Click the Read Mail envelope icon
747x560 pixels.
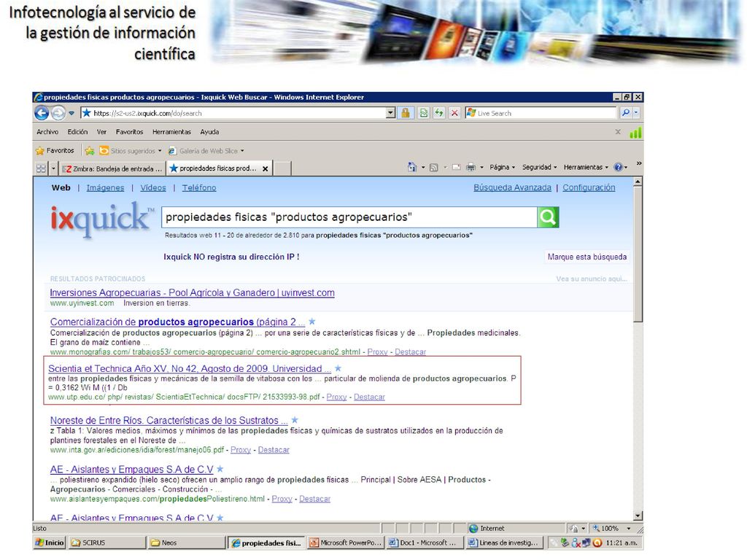click(x=457, y=167)
